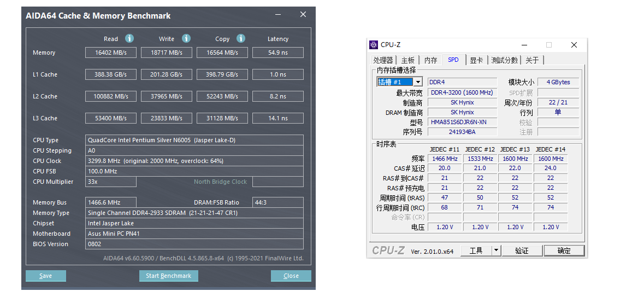Click week/year value 22 / 21
The height and width of the screenshot is (297, 644).
point(558,102)
